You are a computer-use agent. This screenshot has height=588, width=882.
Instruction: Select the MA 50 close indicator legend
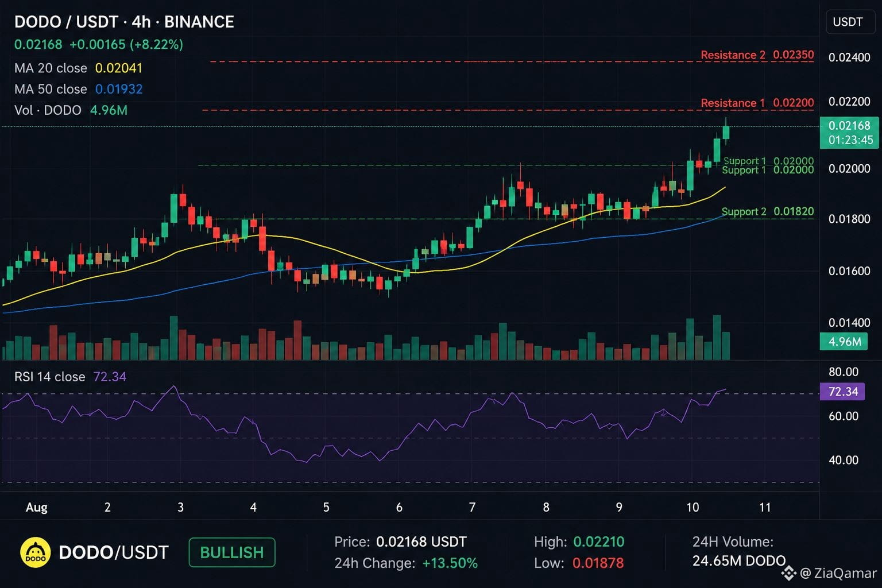pos(78,89)
